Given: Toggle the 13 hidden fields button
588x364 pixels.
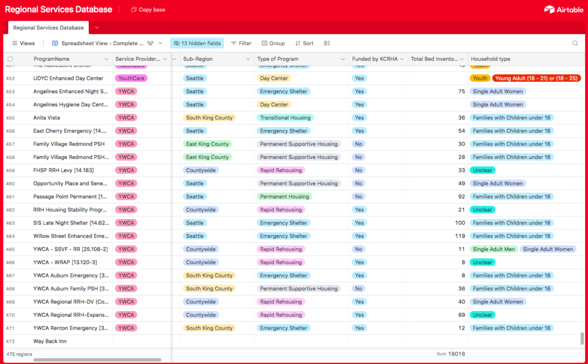Looking at the screenshot, I should coord(197,43).
